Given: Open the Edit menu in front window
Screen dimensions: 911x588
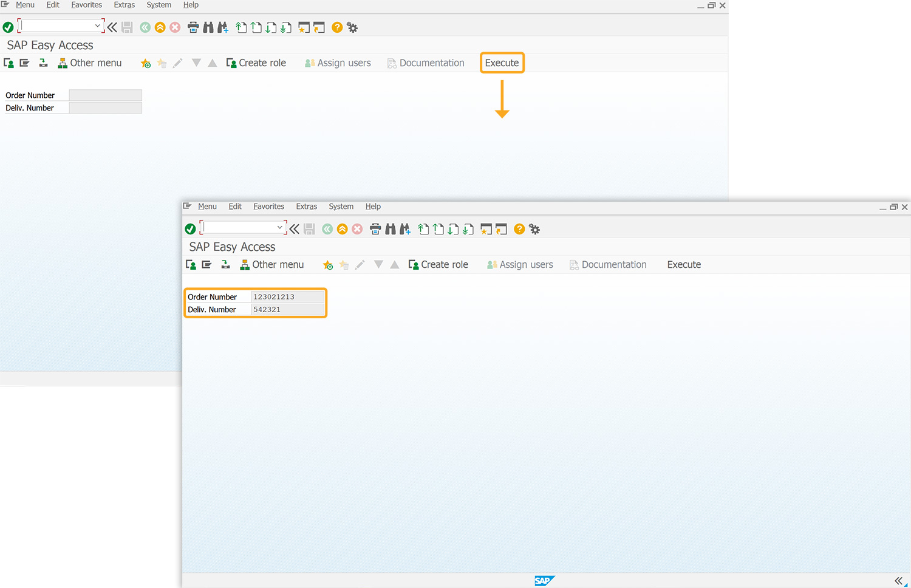Looking at the screenshot, I should click(x=235, y=207).
